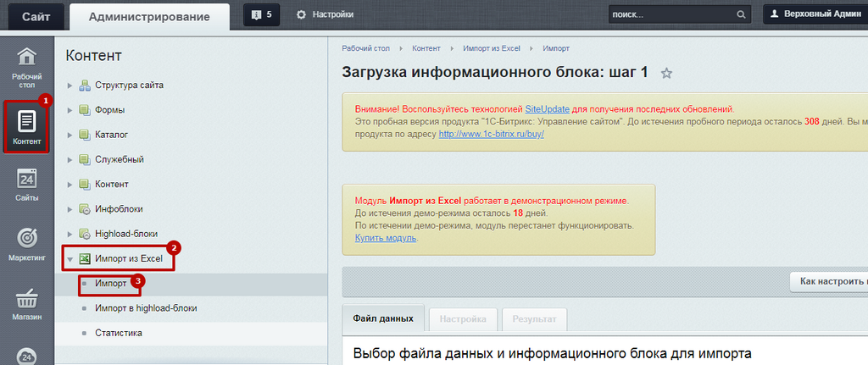Open the Контент sidebar section

coord(27,126)
